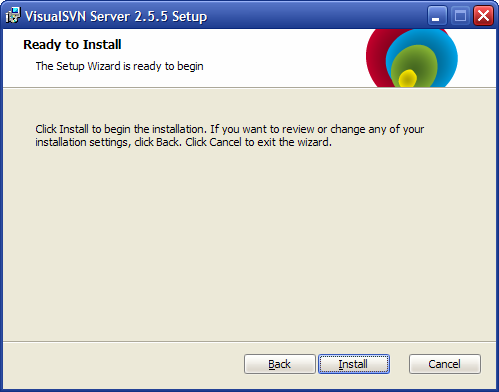Image resolution: width=499 pixels, height=392 pixels.
Task: Open the installer system menu icon in title bar
Action: (13, 15)
